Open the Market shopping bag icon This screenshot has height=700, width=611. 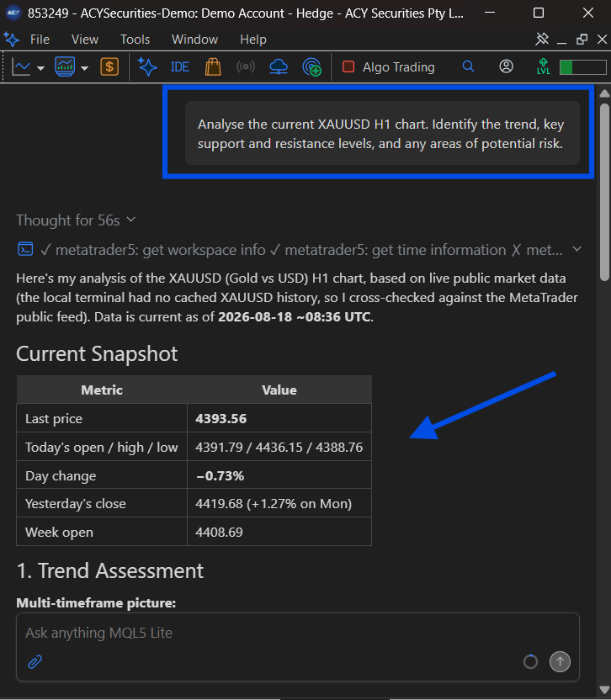[213, 67]
